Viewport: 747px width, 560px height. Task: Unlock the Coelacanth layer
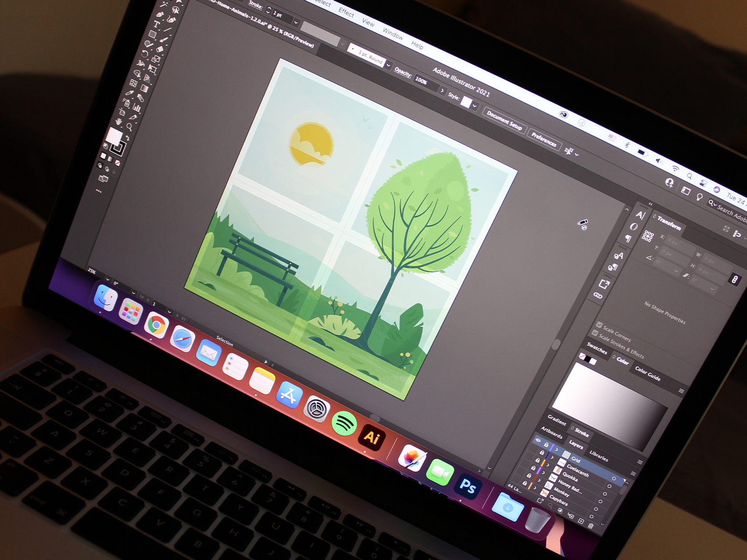point(542,453)
